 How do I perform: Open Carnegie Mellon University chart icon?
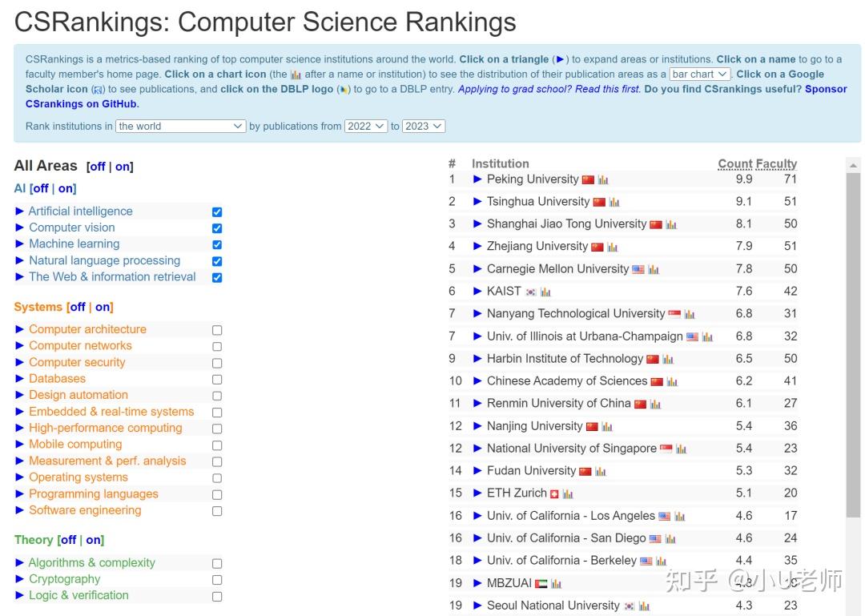click(654, 270)
